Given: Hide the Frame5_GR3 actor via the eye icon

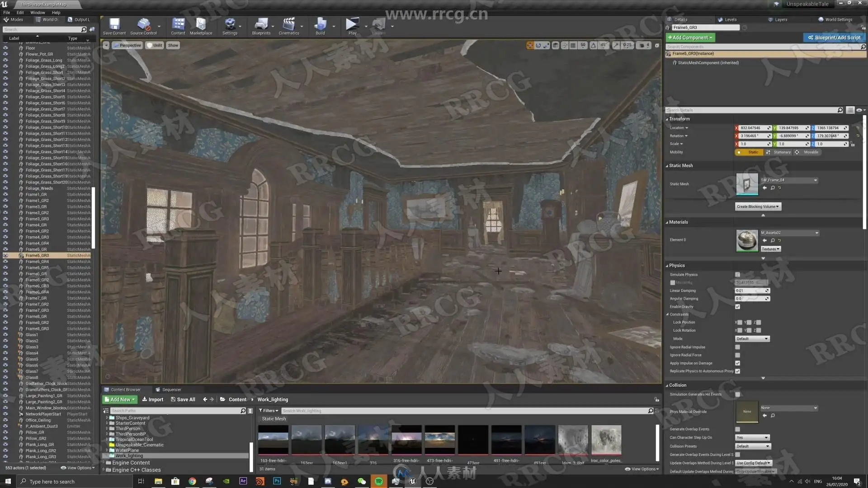Looking at the screenshot, I should click(5, 256).
